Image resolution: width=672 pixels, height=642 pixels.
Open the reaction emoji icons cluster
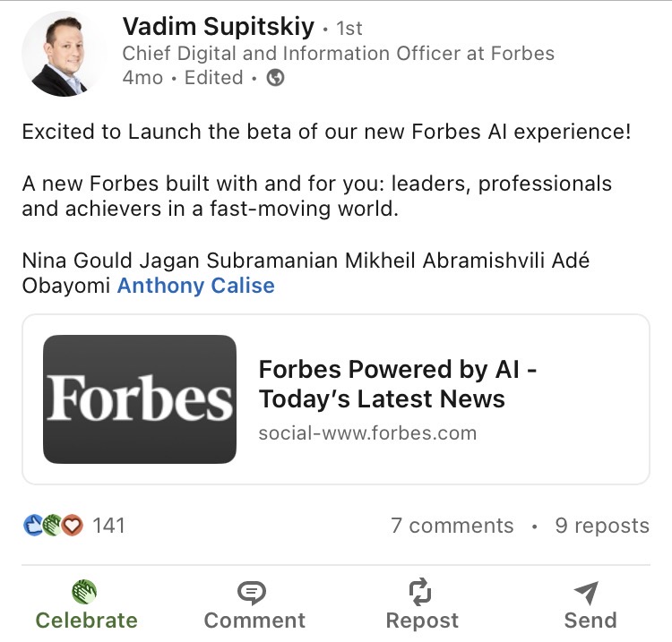(53, 526)
